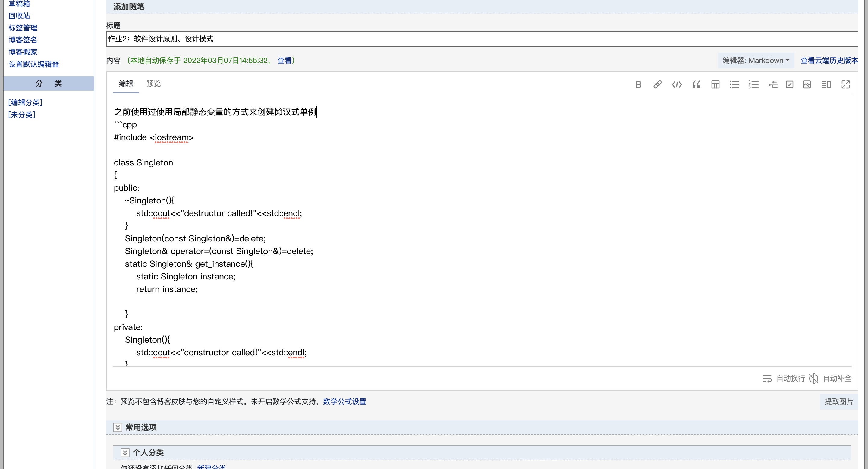
Task: Open the 编辑器 Markdown dropdown
Action: click(x=756, y=60)
